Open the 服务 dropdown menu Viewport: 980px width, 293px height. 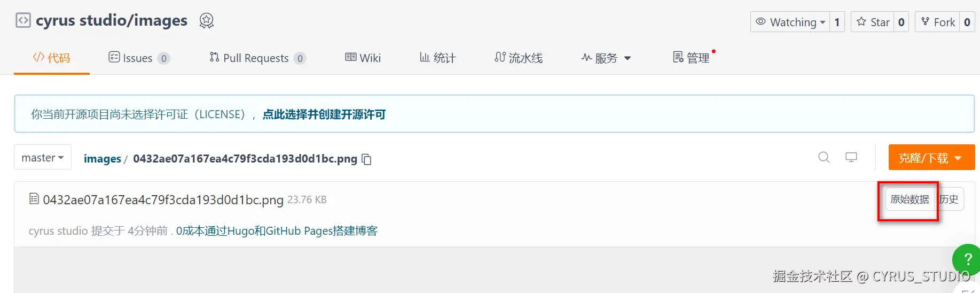click(x=606, y=58)
